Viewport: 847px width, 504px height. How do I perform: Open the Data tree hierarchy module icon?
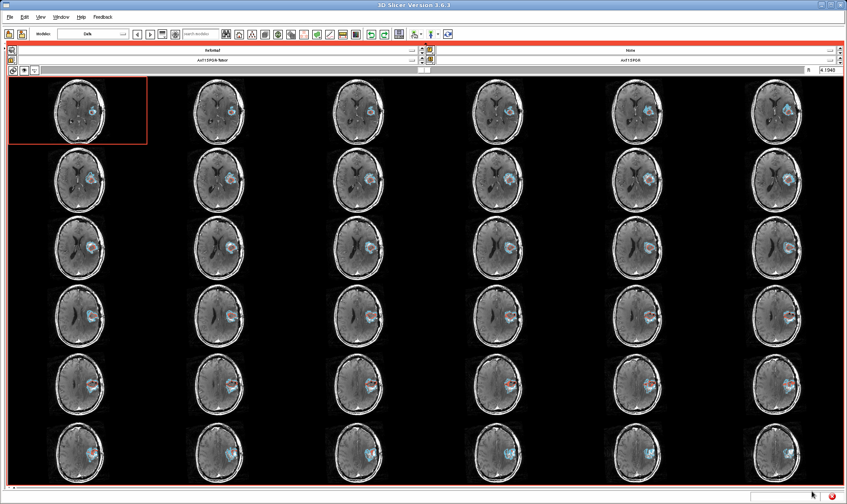pyautogui.click(x=252, y=34)
